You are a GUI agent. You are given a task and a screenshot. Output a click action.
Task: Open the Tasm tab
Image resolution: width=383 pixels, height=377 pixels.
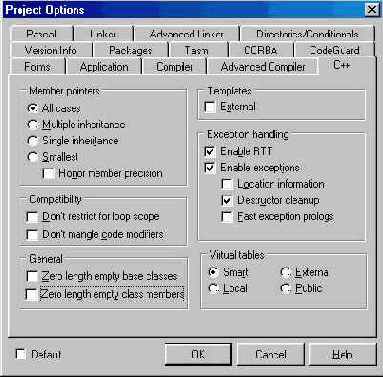click(197, 50)
